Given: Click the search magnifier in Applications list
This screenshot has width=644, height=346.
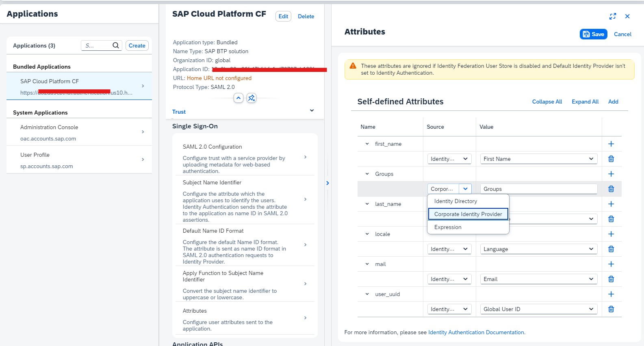Looking at the screenshot, I should (116, 45).
